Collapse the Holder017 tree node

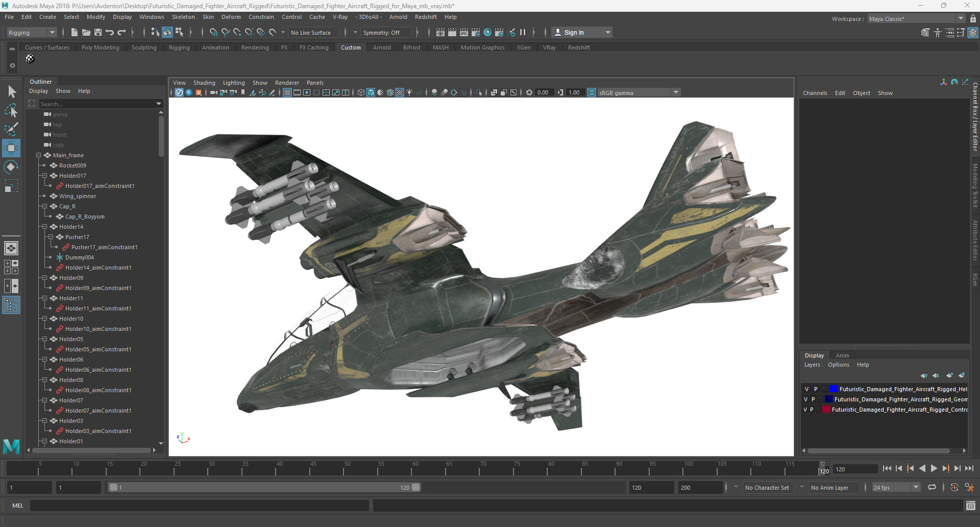coord(44,176)
